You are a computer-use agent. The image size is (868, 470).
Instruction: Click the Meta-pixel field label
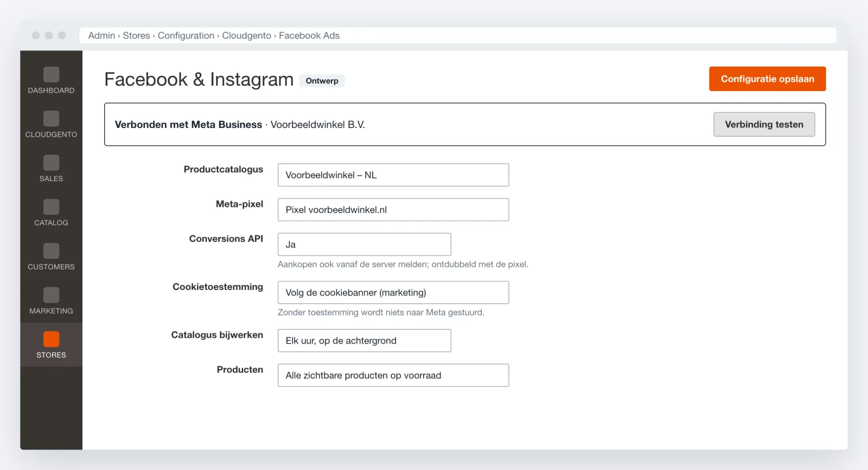point(239,204)
